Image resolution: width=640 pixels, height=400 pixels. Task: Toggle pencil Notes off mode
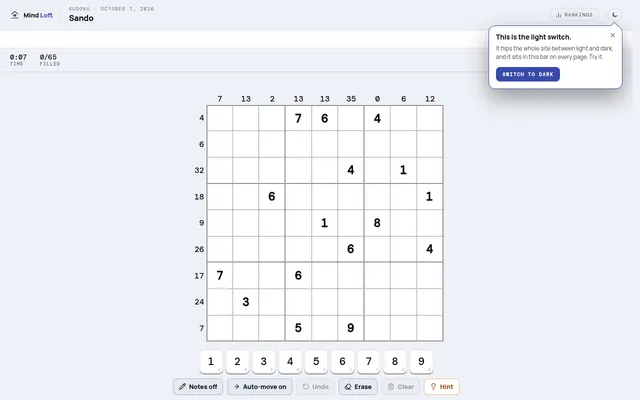point(198,387)
